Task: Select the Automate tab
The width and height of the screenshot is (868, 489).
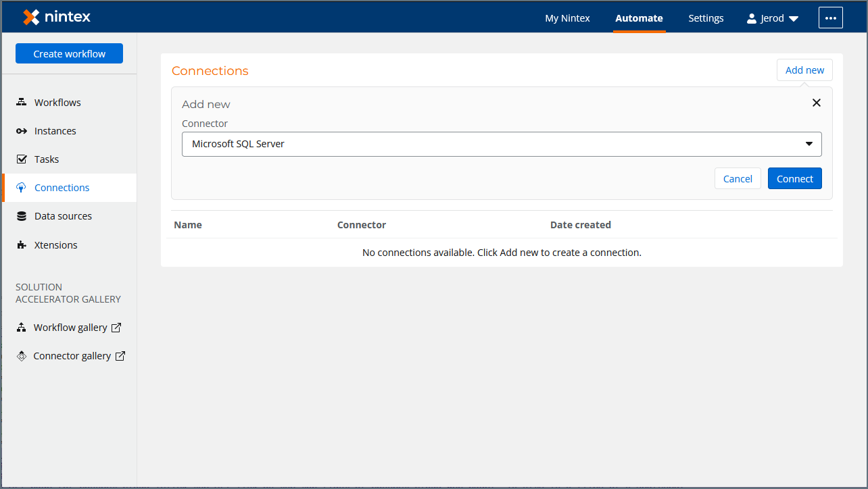Action: click(x=639, y=18)
